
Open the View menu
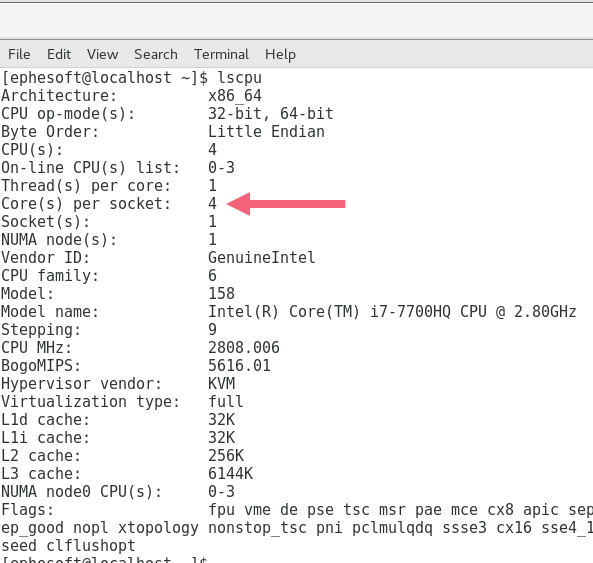102,54
